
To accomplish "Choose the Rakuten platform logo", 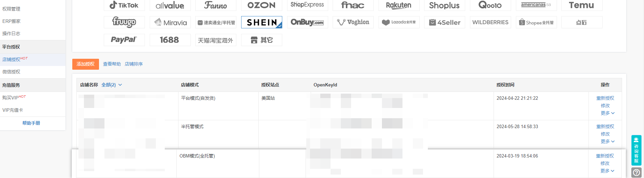I will pyautogui.click(x=399, y=5).
